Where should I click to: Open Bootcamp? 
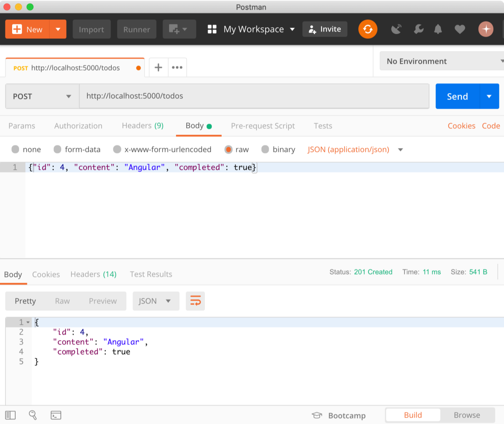tap(339, 416)
